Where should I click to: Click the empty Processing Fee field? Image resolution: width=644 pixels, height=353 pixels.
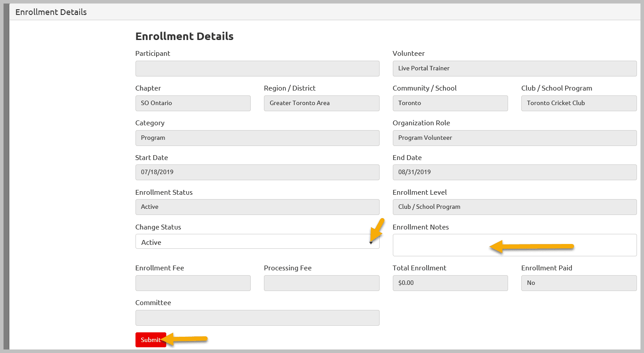coord(322,283)
